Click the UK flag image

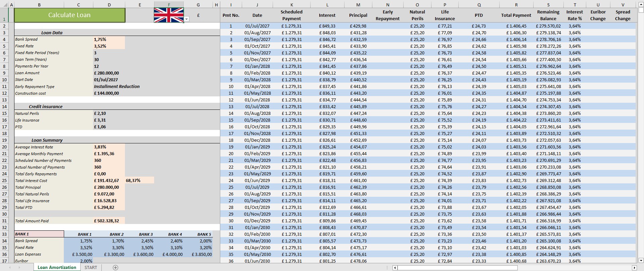point(169,15)
